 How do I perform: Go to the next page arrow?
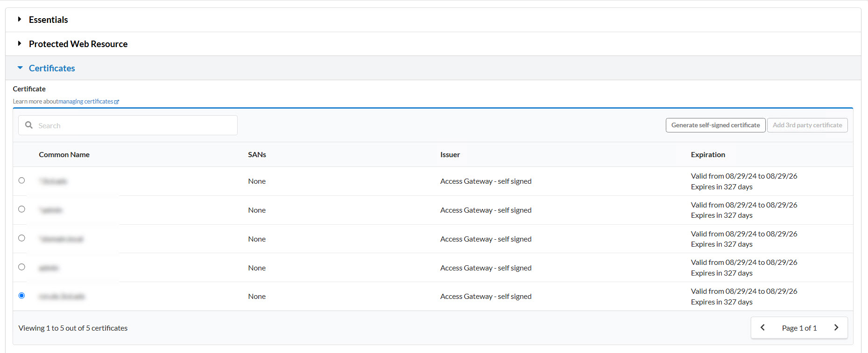coord(836,328)
